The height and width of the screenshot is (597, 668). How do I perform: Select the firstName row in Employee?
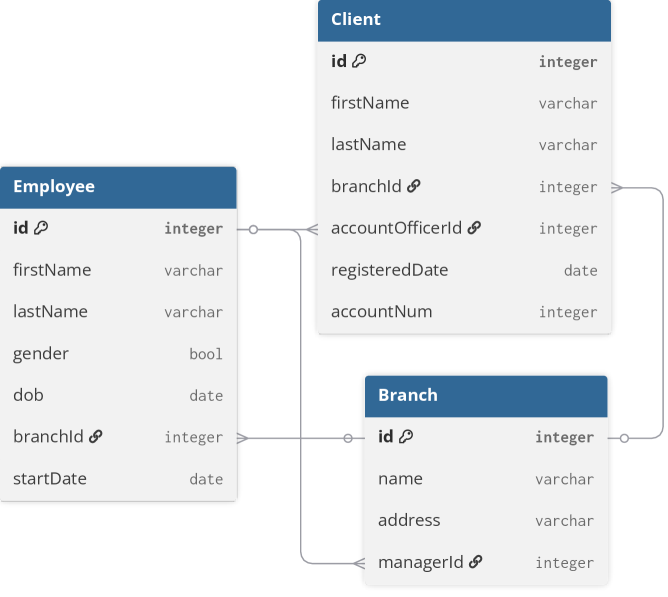(x=52, y=270)
